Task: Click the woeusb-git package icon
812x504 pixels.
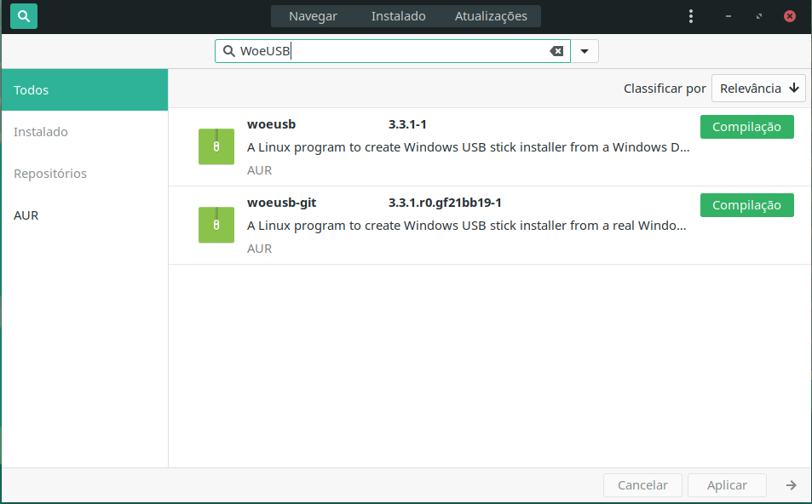Action: click(x=216, y=225)
